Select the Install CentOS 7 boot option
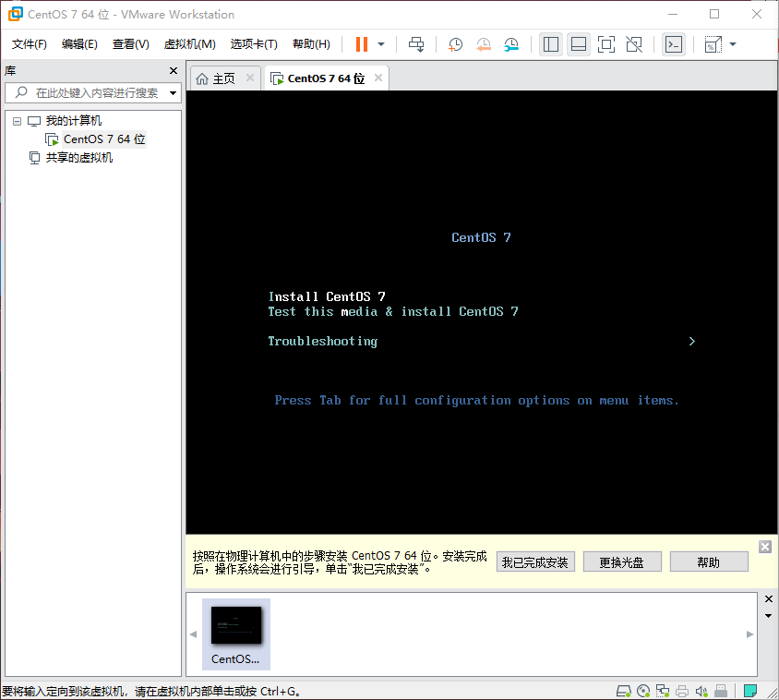 [327, 296]
